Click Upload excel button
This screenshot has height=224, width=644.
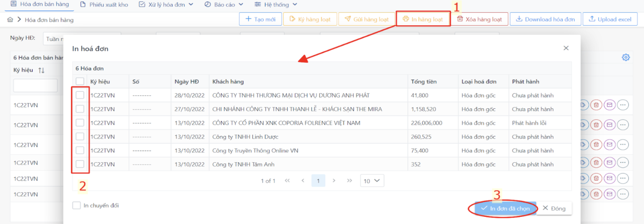(x=610, y=19)
